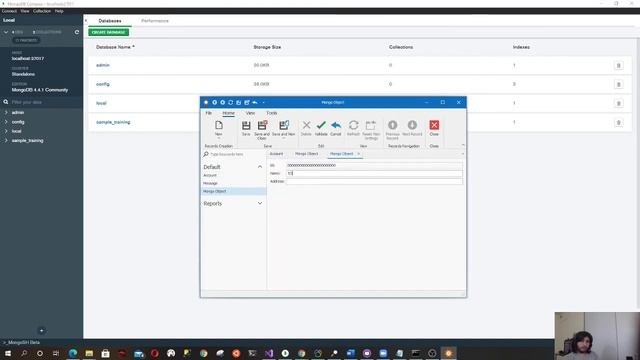Click the Save and Close ribbon icon
640x360 pixels.
262,125
